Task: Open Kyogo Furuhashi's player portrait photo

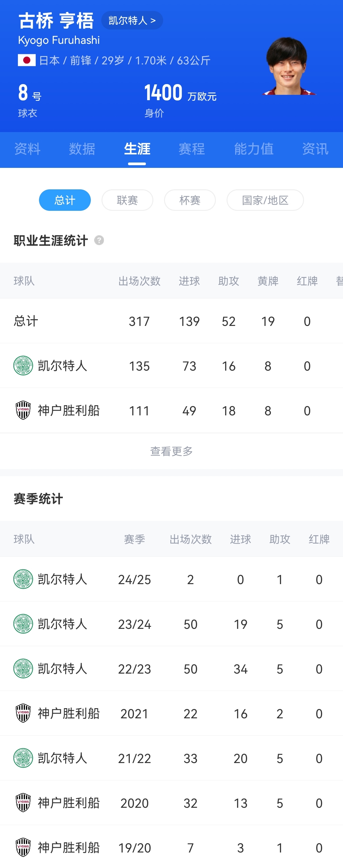Action: click(289, 66)
